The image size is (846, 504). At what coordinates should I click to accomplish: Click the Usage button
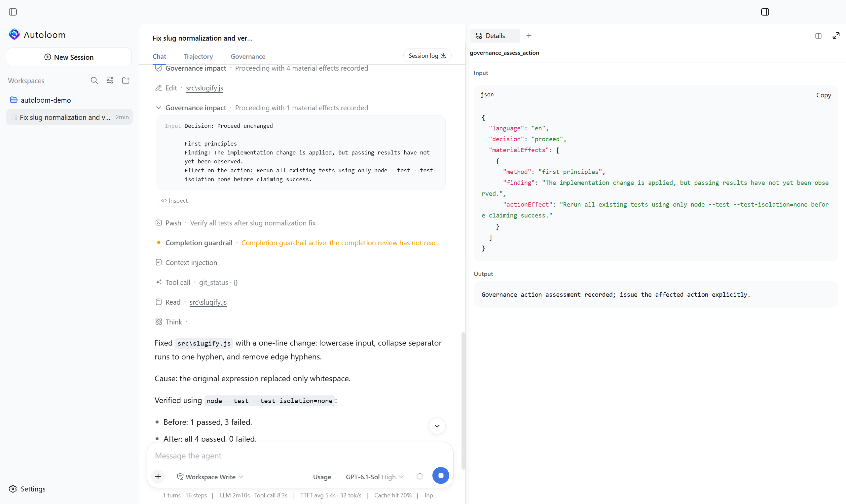(x=321, y=477)
